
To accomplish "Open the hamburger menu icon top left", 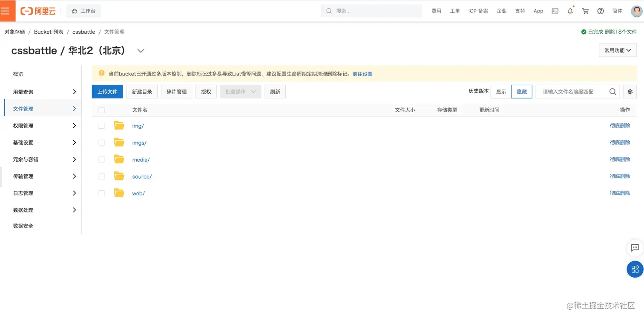I will pyautogui.click(x=6, y=11).
